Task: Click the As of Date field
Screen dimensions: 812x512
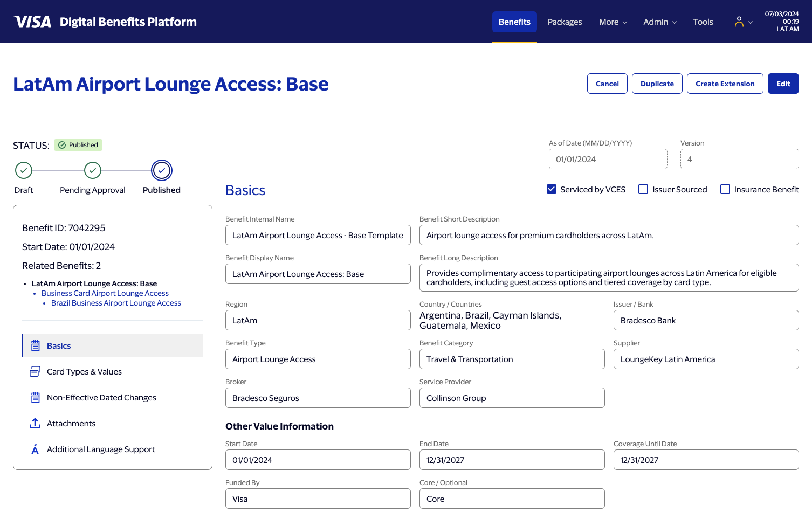Action: [x=608, y=159]
